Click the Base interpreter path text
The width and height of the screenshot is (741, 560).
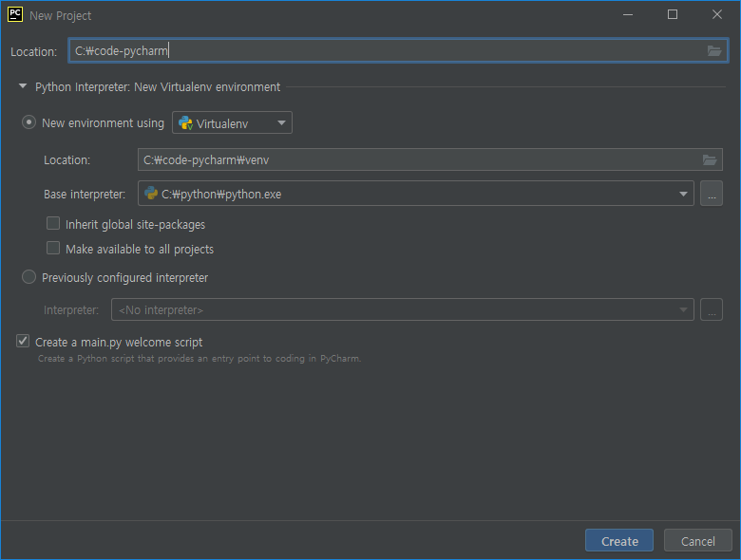click(221, 194)
